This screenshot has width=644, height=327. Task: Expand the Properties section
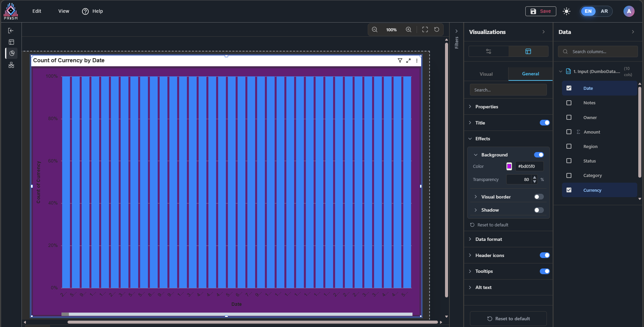click(486, 107)
